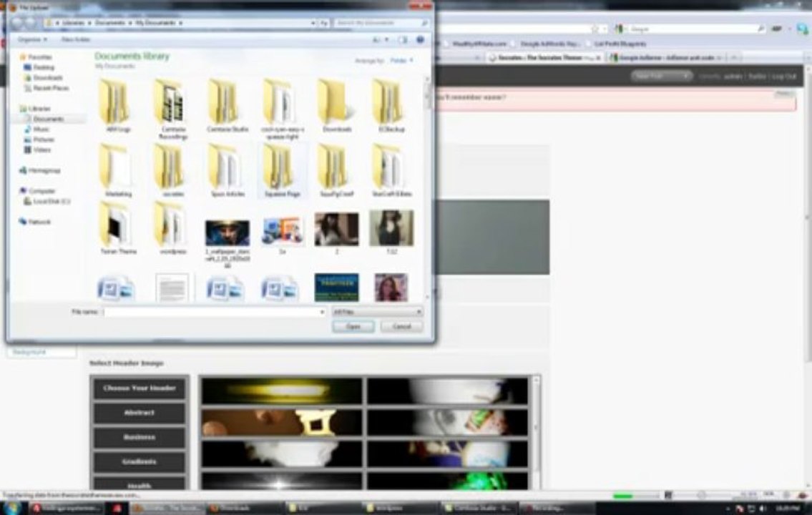Open the wordpress folder

(x=173, y=227)
